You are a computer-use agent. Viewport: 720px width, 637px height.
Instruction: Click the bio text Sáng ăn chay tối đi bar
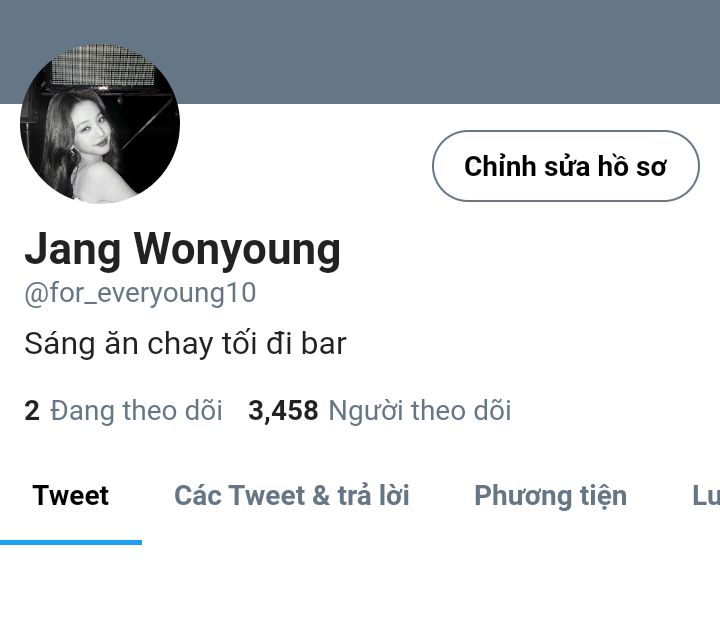pos(185,344)
